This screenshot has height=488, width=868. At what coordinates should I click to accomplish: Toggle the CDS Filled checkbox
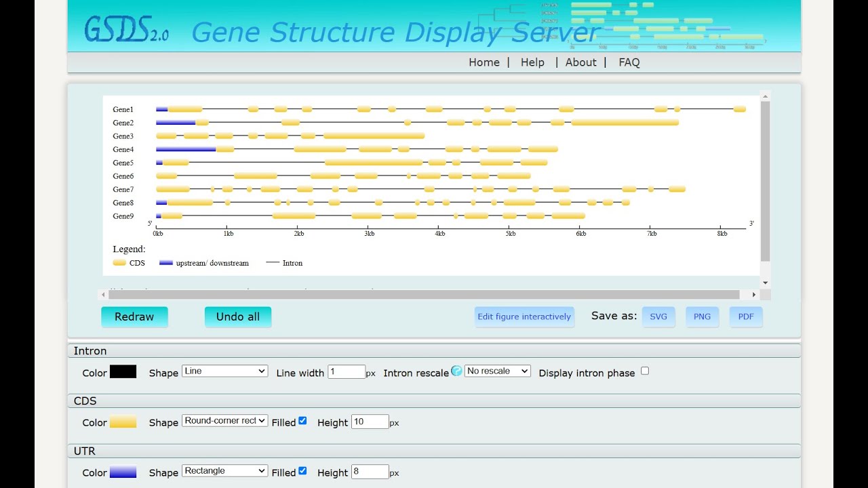[x=302, y=421]
